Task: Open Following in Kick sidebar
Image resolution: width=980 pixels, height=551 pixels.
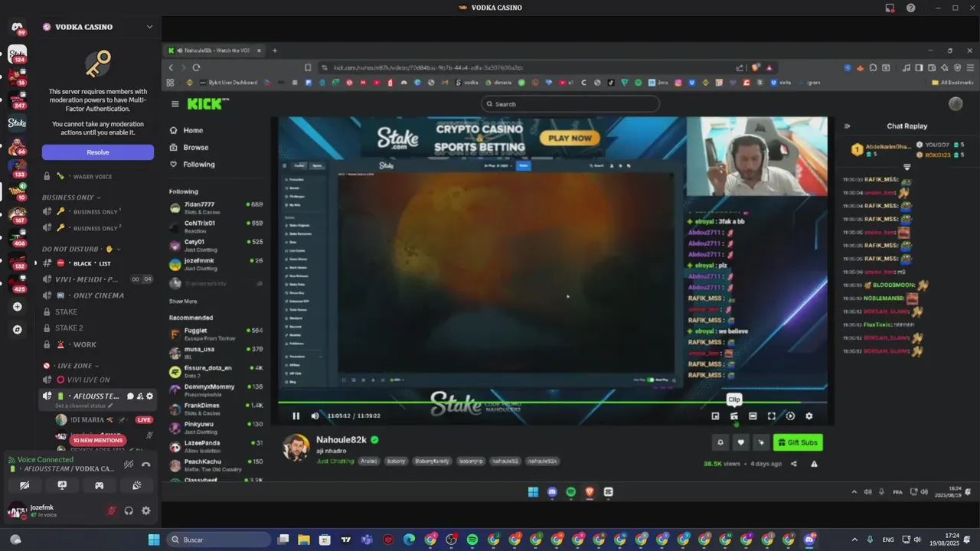Action: pos(198,164)
